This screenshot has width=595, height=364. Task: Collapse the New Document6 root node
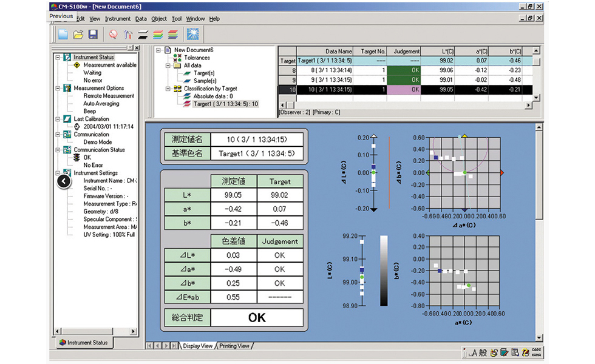[x=158, y=50]
